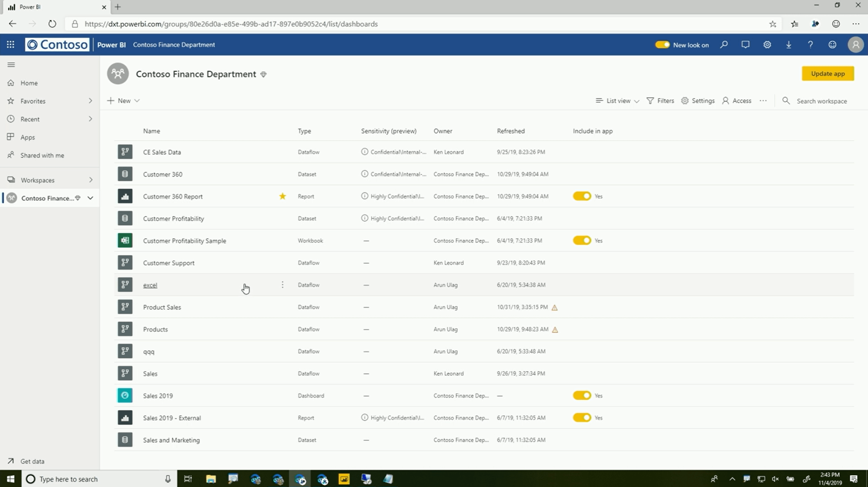Toggle Include in app for Sales 2019
Image resolution: width=868 pixels, height=487 pixels.
tap(582, 396)
